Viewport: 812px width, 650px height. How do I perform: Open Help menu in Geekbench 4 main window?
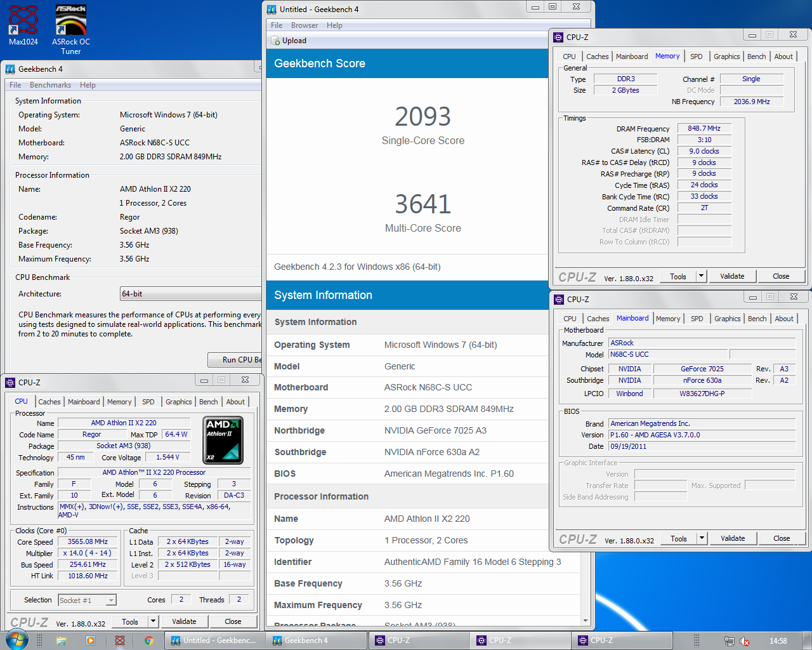[88, 85]
